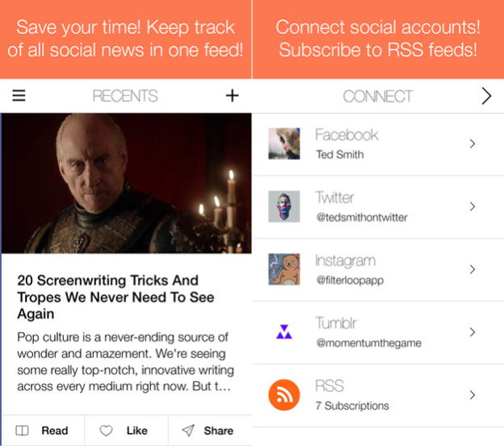Open Tumblr settings via its chevron
This screenshot has height=446, width=504.
tap(472, 332)
